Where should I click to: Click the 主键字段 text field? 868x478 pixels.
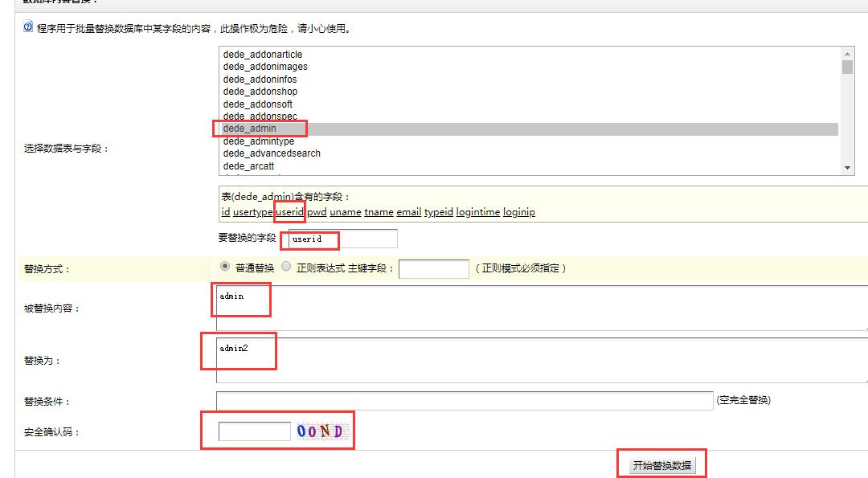click(x=433, y=268)
